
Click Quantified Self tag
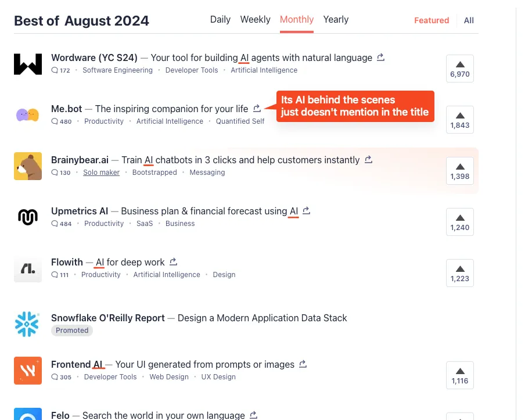[x=240, y=121]
